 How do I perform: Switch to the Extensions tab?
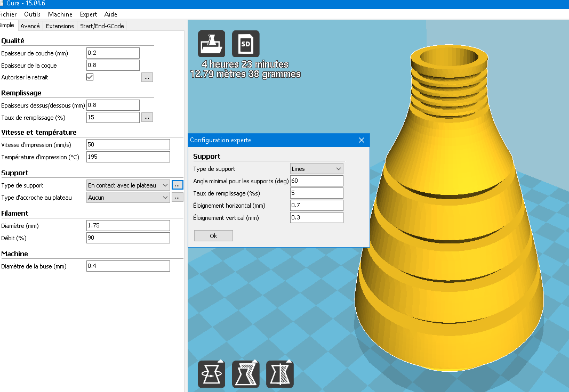pos(60,26)
